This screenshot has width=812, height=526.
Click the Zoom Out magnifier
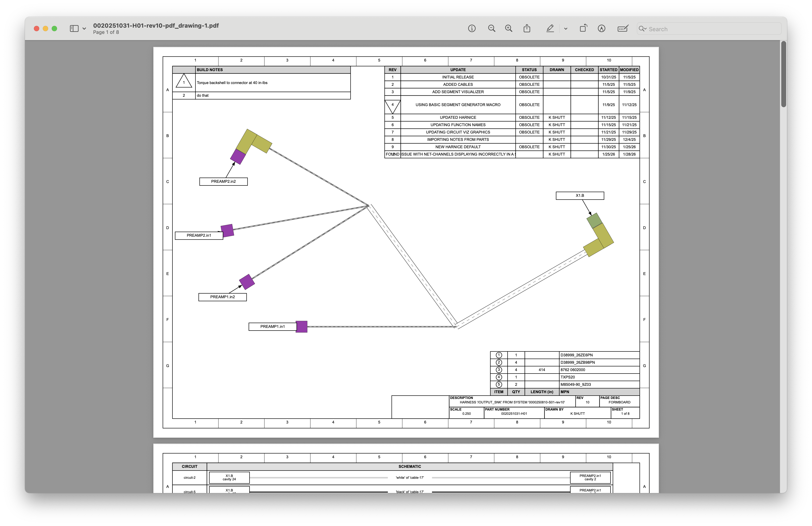point(491,29)
